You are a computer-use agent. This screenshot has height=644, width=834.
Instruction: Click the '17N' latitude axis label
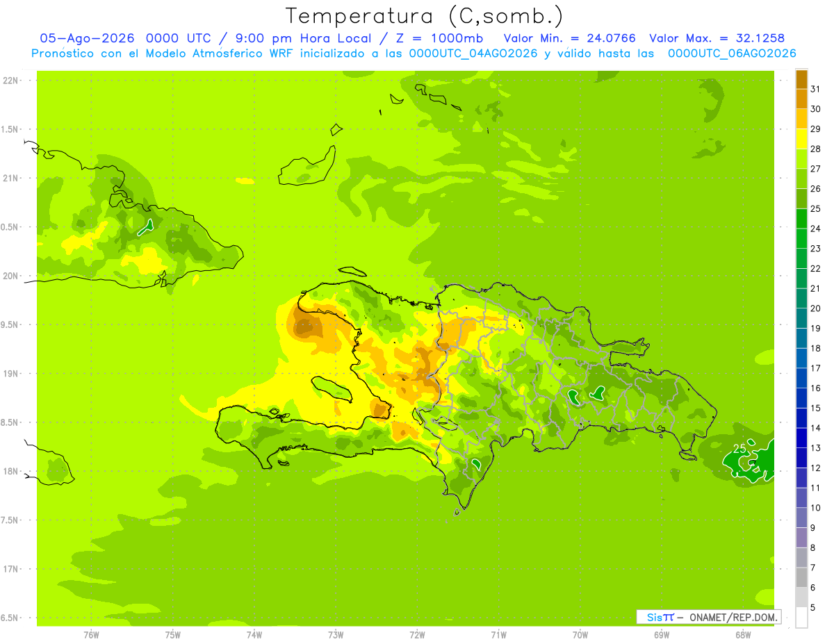coord(10,569)
